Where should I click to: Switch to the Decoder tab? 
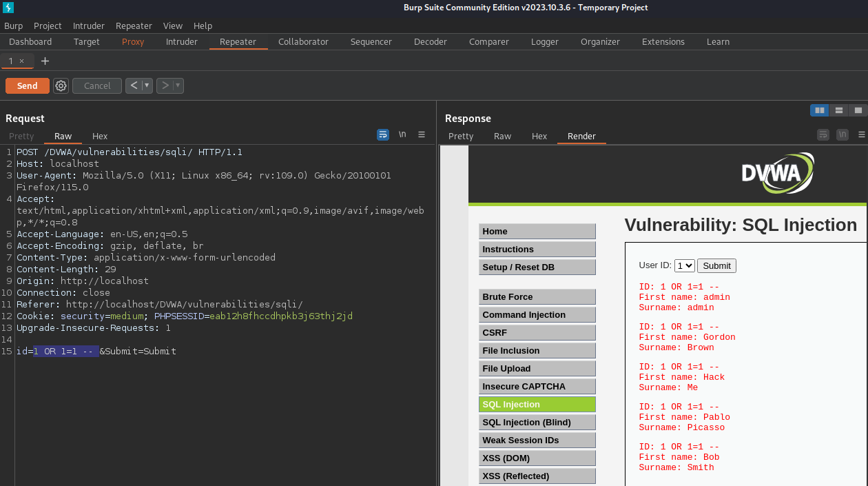pyautogui.click(x=431, y=42)
